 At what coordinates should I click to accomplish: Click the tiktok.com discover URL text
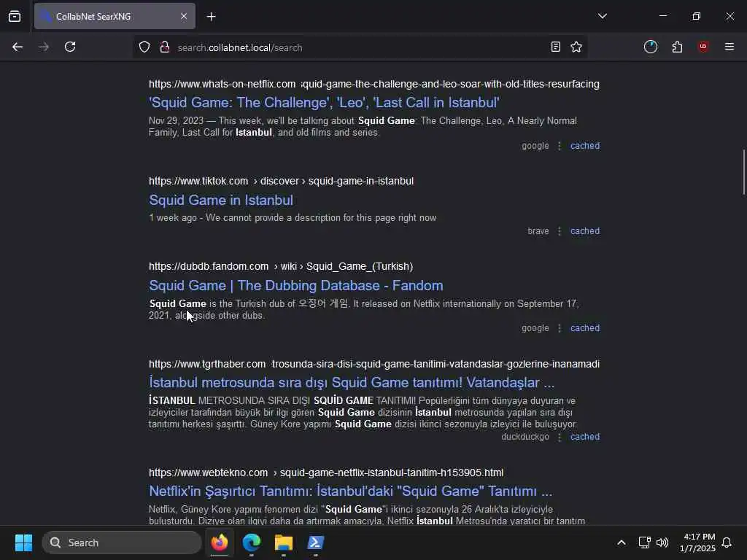(281, 181)
